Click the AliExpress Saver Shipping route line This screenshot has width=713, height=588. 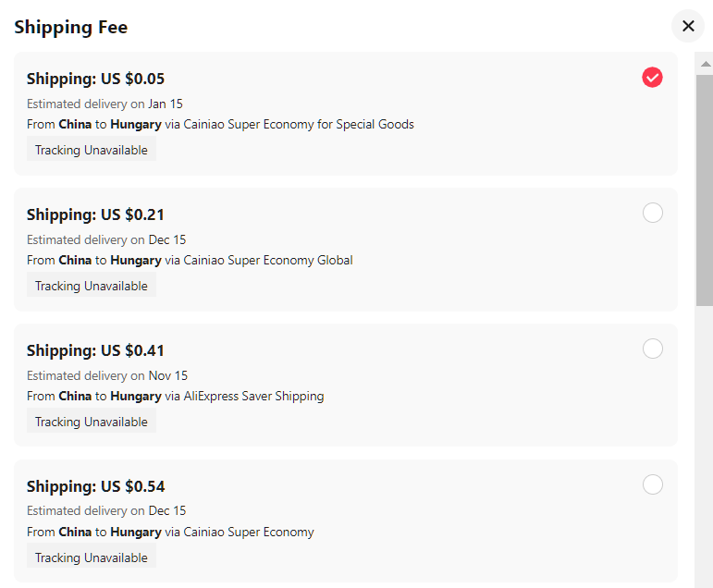tap(175, 396)
